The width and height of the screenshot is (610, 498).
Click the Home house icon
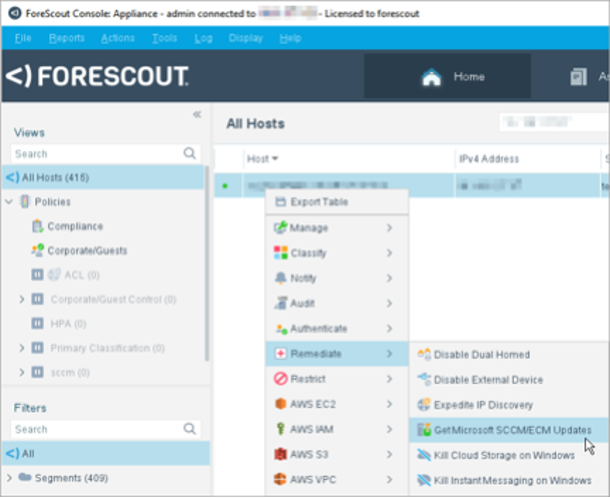tap(431, 77)
